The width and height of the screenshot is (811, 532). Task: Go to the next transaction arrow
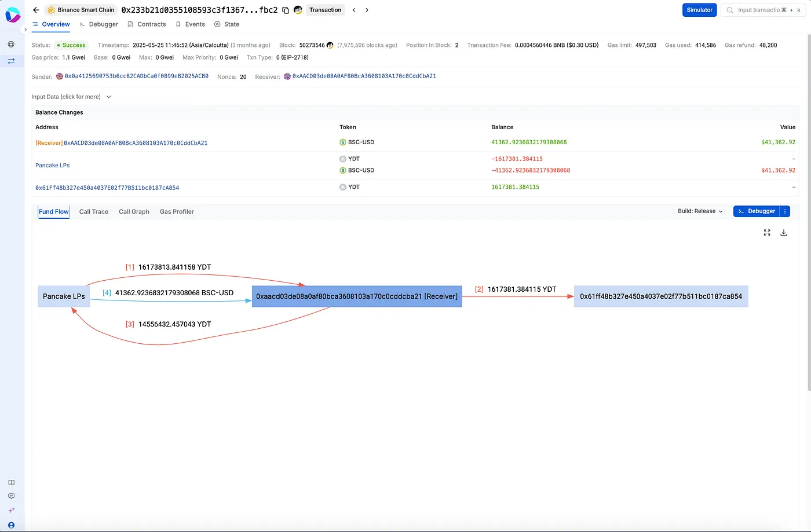coord(367,10)
